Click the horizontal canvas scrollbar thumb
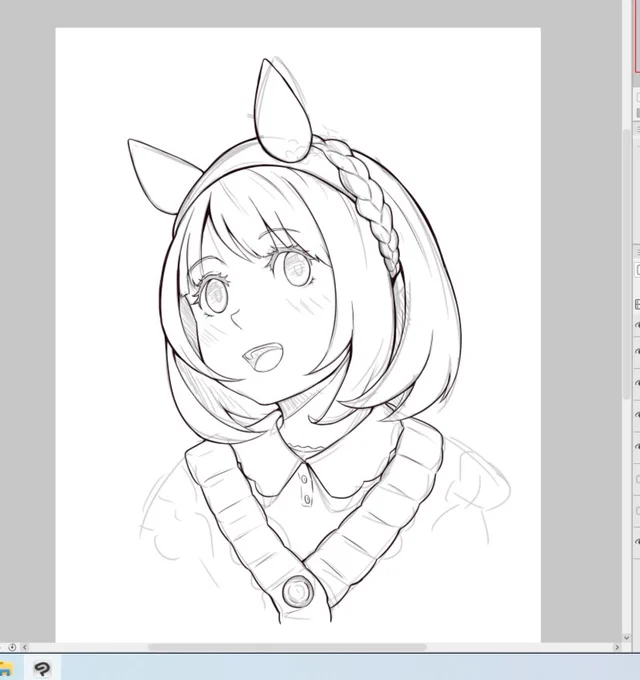Viewport: 640px width, 680px height. click(287, 647)
